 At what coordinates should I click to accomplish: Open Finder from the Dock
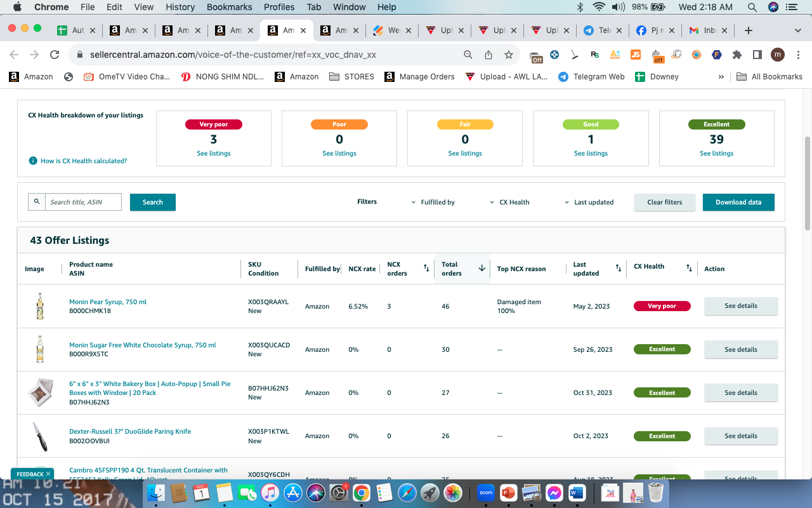coord(156,492)
